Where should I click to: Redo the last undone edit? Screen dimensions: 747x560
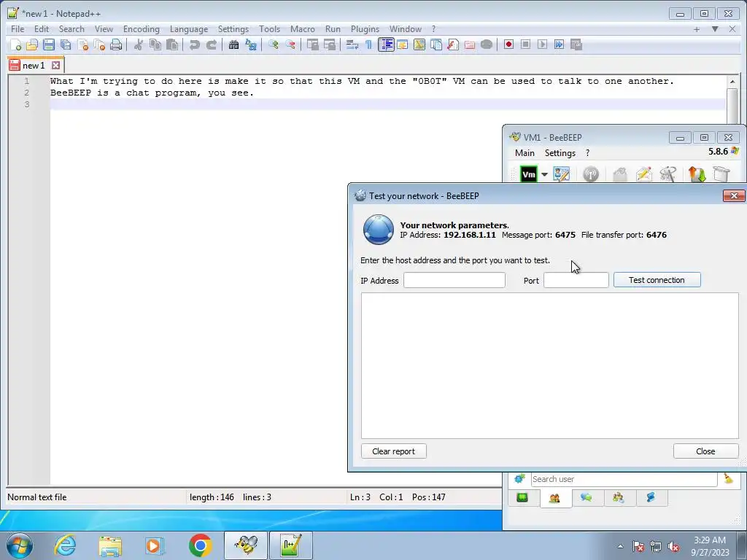(212, 44)
